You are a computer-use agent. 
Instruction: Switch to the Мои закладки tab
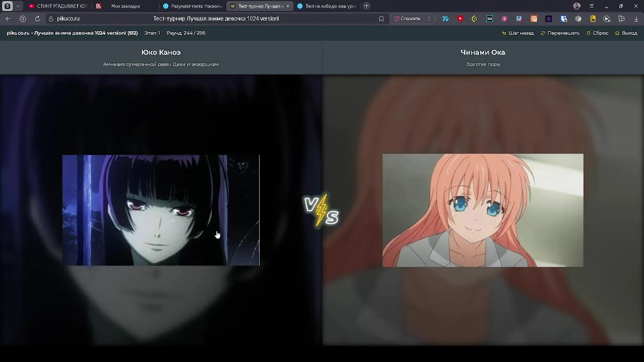(x=126, y=6)
